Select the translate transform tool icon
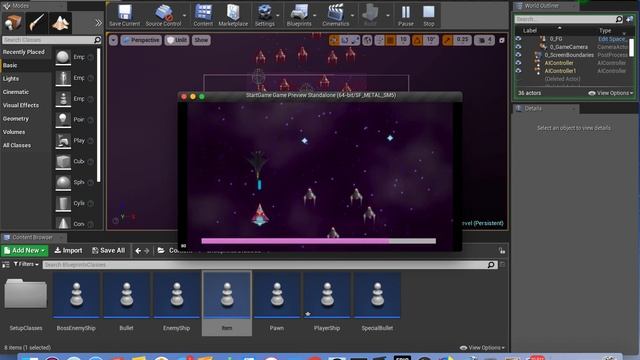 (334, 40)
